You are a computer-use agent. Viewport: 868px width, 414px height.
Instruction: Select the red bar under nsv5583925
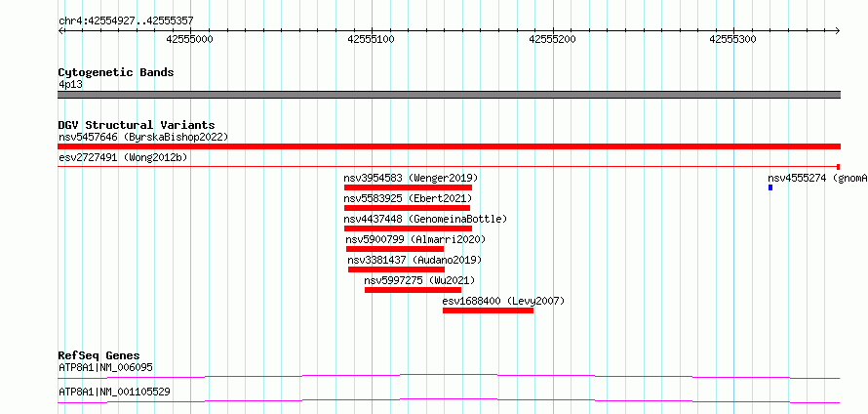(407, 208)
